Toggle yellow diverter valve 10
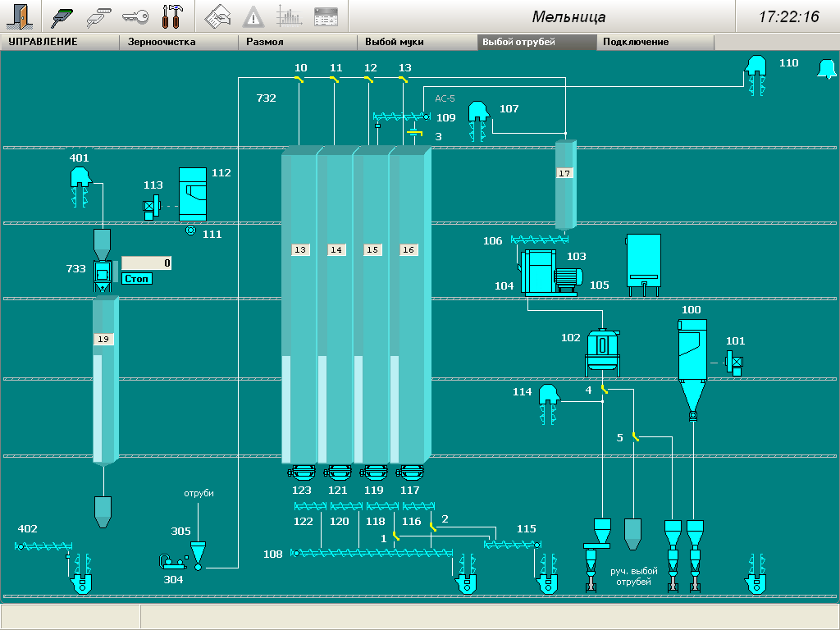840x630 pixels. point(300,79)
